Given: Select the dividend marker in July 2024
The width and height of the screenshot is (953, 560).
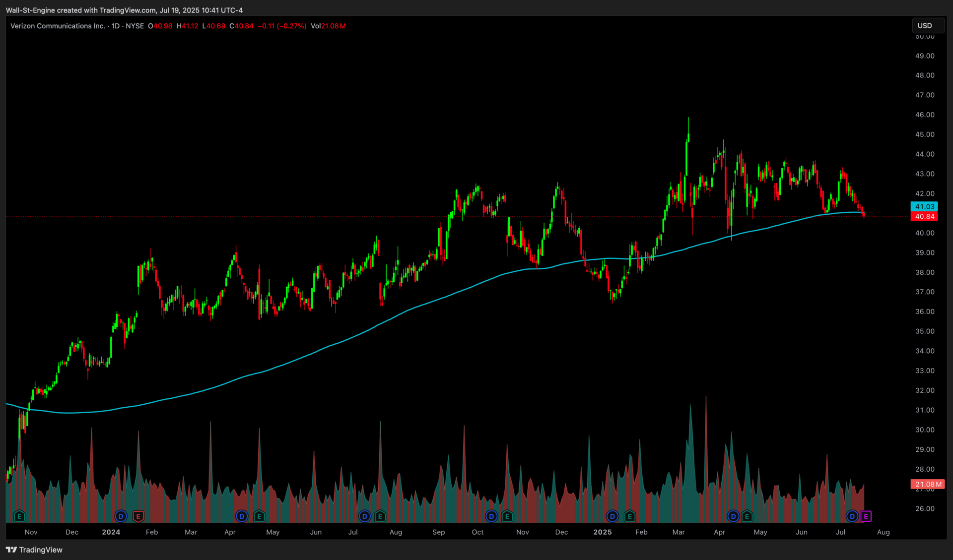Looking at the screenshot, I should (365, 516).
